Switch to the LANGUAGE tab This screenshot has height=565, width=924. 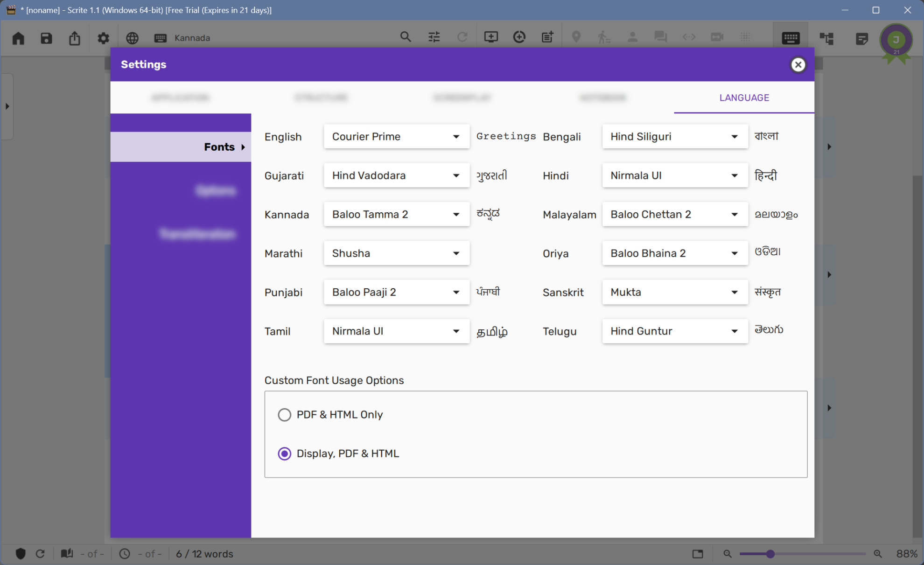pyautogui.click(x=744, y=98)
